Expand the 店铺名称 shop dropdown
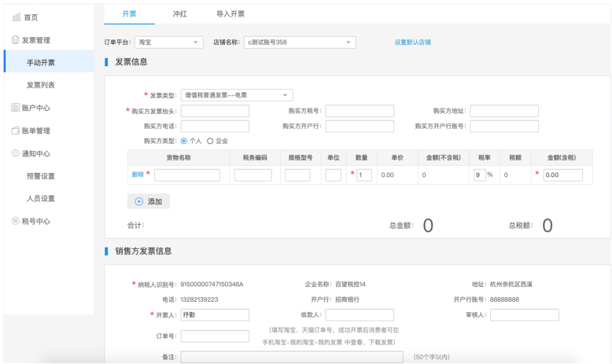This screenshot has width=612, height=364. [300, 42]
